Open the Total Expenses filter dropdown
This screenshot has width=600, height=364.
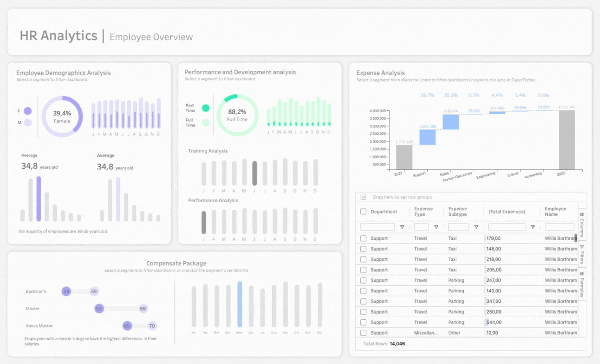(x=533, y=227)
